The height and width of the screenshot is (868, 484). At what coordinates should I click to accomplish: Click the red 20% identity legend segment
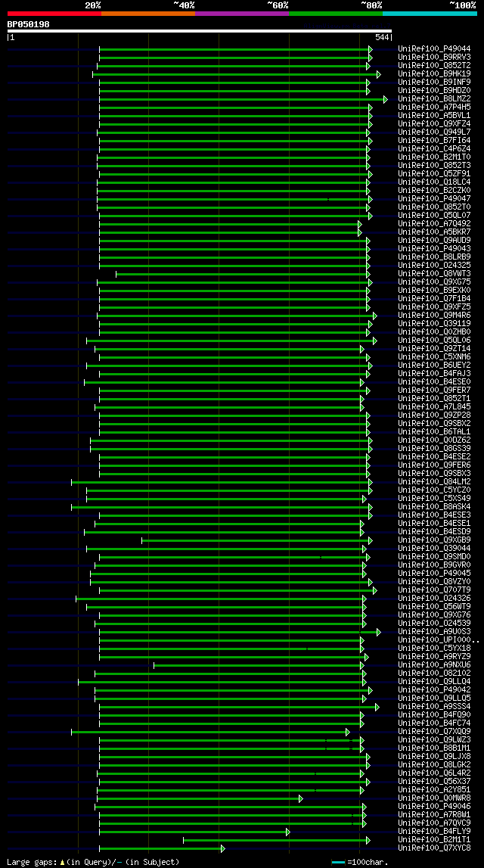coord(54,14)
